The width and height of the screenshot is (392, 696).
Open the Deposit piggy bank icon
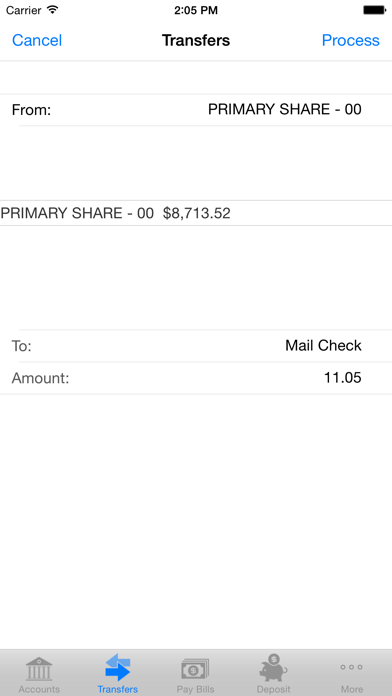[273, 668]
